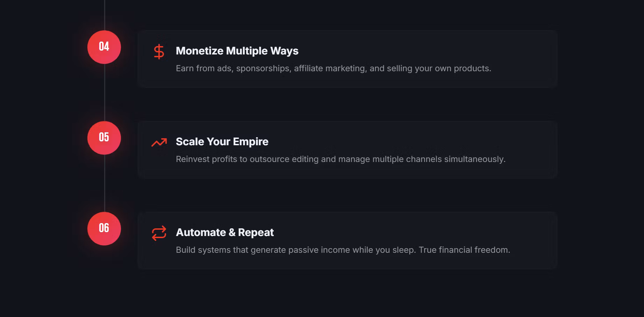
Task: Click the Automate & Repeat heading
Action: (225, 233)
